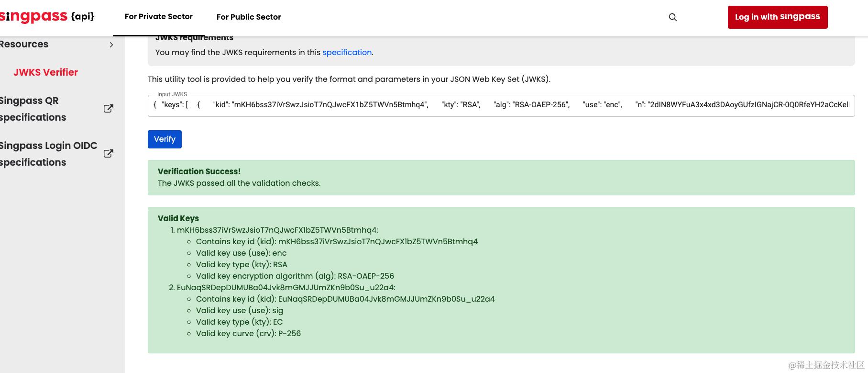Click the blue Verify button
Viewport: 868px width, 373px height.
[165, 139]
